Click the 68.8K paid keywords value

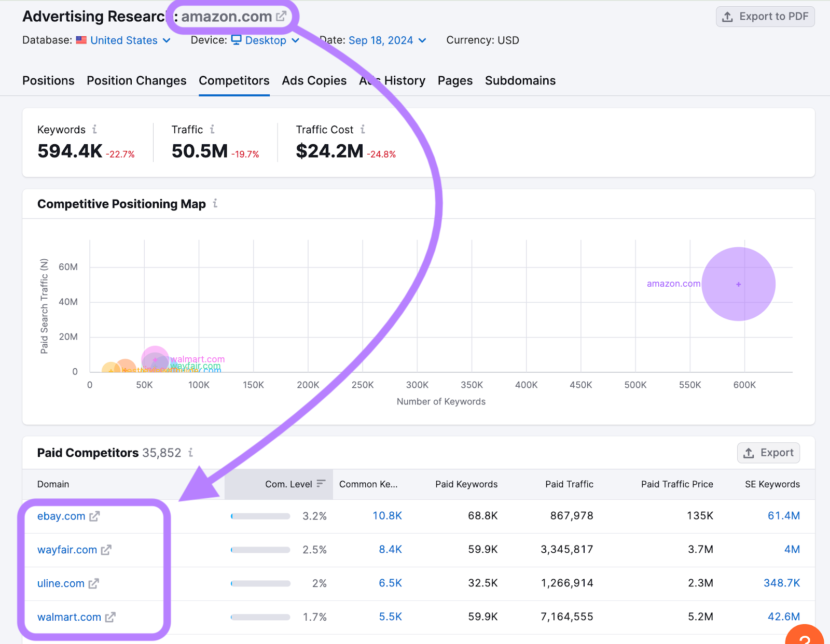[483, 516]
